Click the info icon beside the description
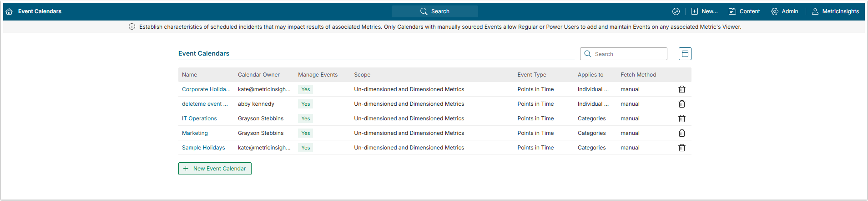The width and height of the screenshot is (868, 201). [x=132, y=27]
